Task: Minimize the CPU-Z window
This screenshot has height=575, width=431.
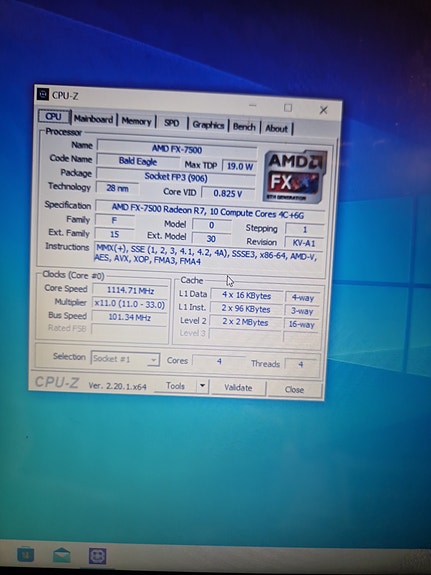Action: coord(253,106)
